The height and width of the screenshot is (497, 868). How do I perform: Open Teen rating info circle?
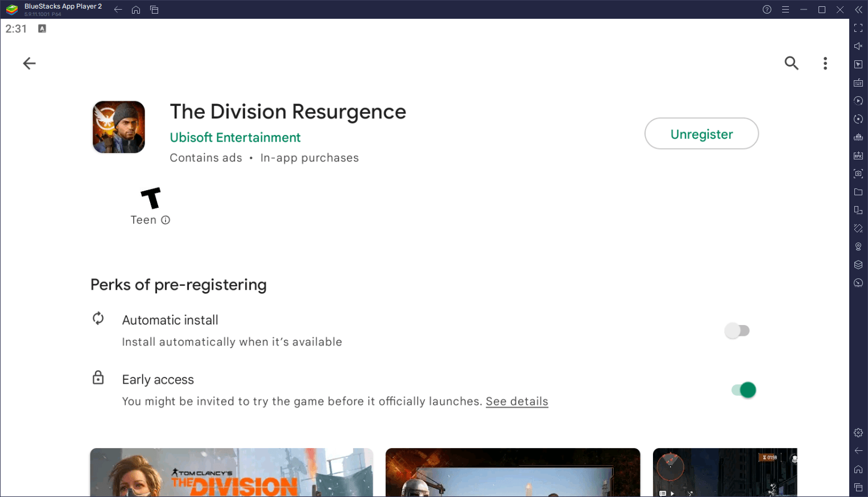[x=166, y=220]
